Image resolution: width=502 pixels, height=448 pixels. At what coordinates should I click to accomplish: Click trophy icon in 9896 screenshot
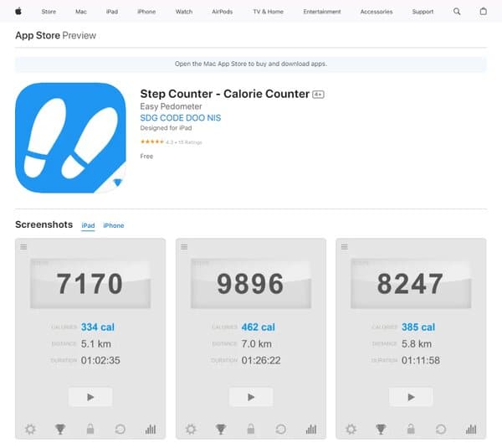(221, 429)
